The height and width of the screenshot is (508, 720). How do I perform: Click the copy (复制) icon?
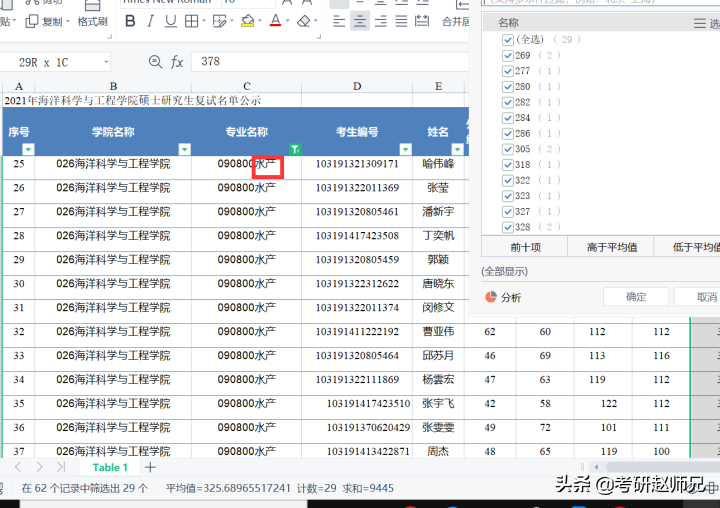[31, 21]
